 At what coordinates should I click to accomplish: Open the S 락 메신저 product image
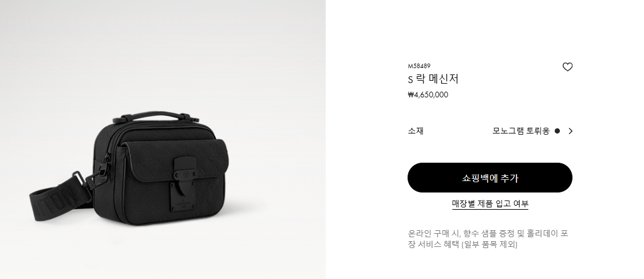click(x=163, y=139)
